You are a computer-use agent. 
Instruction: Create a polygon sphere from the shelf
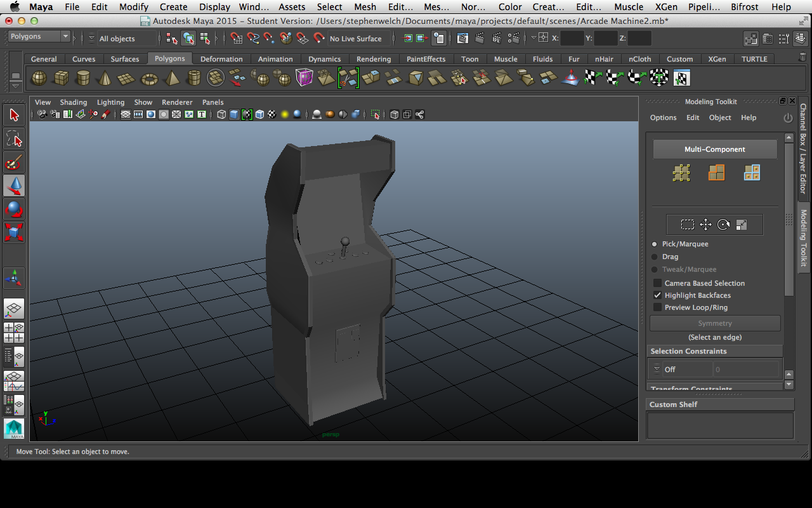(x=39, y=78)
